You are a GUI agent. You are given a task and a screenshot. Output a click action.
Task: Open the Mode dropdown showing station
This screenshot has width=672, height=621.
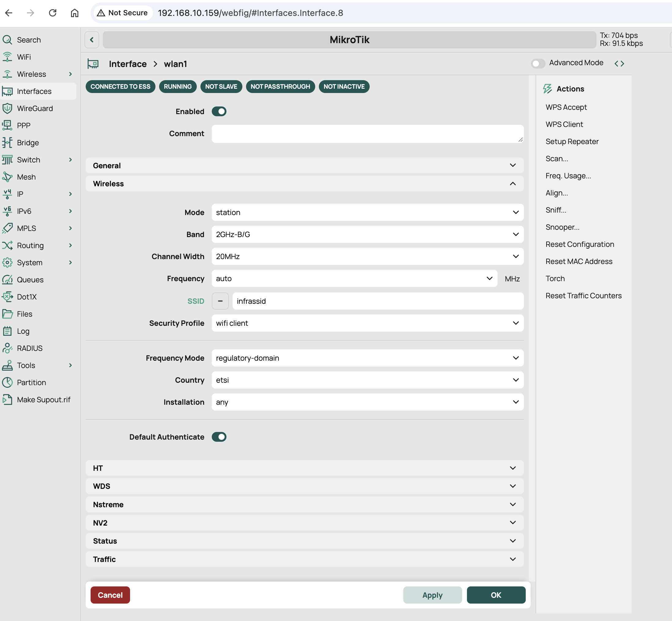pyautogui.click(x=367, y=212)
